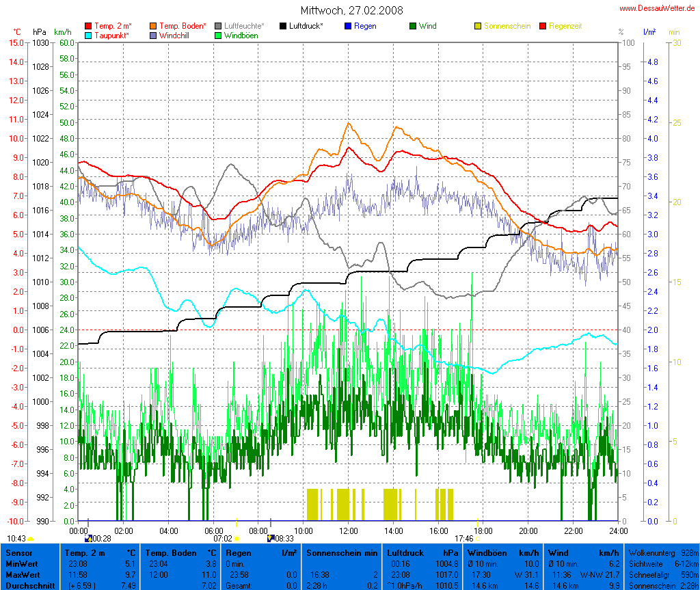Click the cyan Taupunkt legend square
The height and width of the screenshot is (590, 700).
point(88,35)
